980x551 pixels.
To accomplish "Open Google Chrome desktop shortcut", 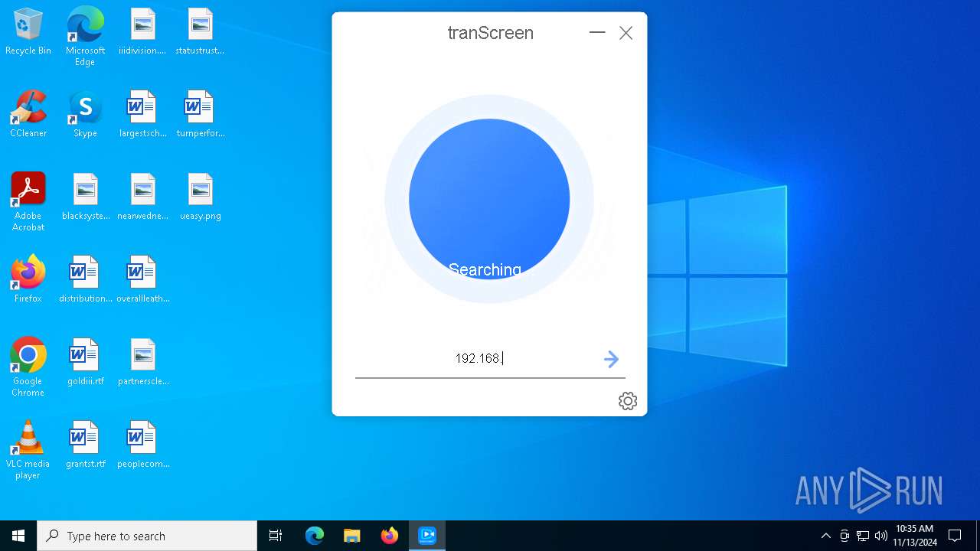I will 28,367.
